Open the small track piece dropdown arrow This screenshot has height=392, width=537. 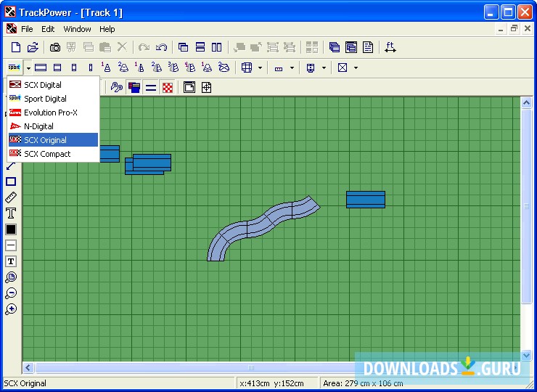point(292,68)
